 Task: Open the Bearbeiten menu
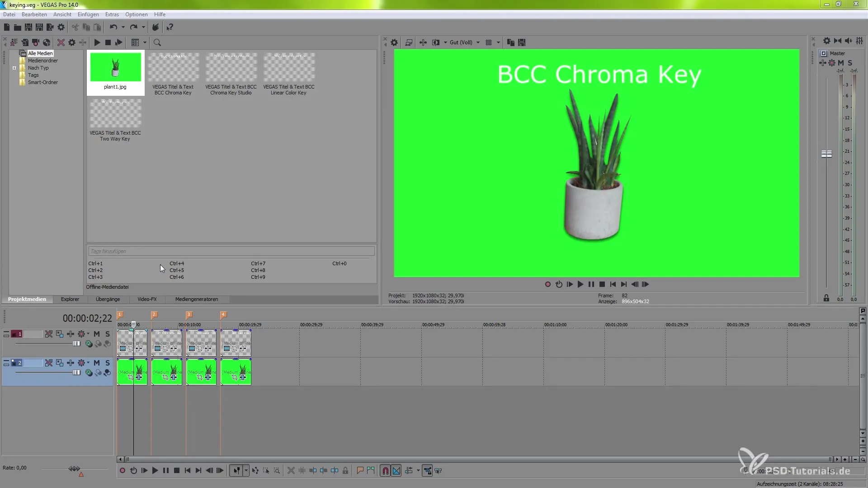coord(34,14)
